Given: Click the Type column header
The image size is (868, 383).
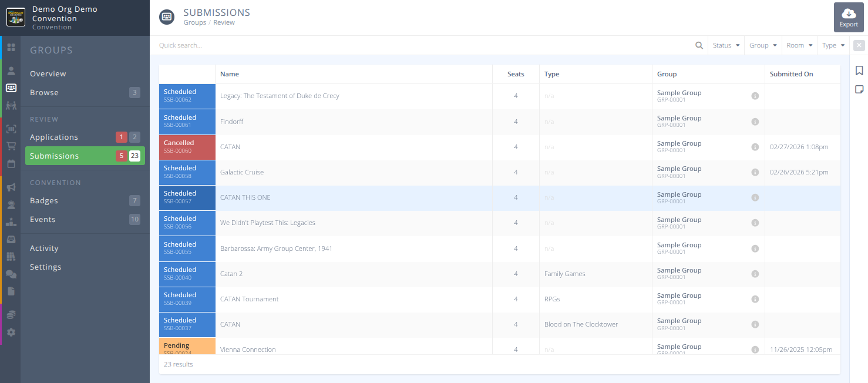Looking at the screenshot, I should click(x=596, y=74).
